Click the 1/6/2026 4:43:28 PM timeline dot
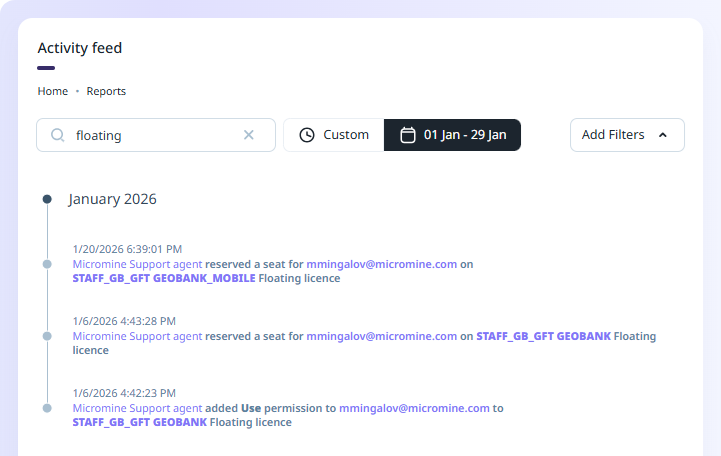This screenshot has width=721, height=456. pos(47,336)
